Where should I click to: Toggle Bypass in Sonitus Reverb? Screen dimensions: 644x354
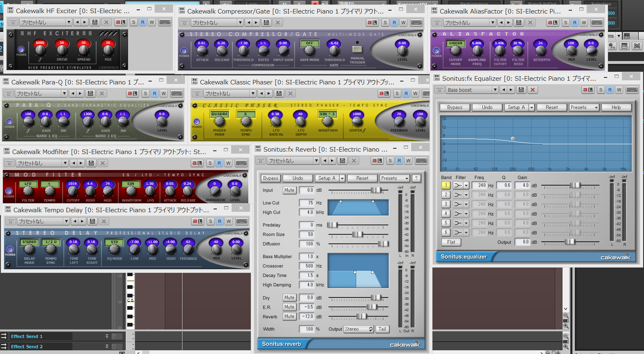click(271, 178)
